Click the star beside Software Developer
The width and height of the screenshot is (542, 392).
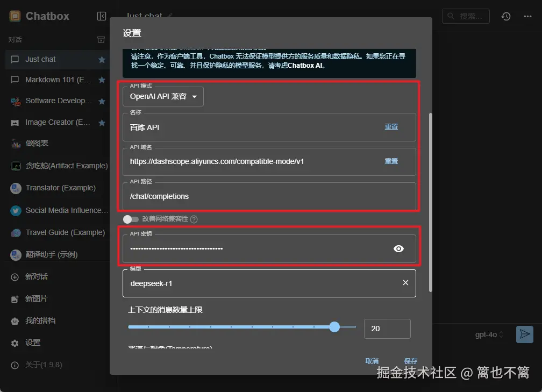[x=102, y=101]
